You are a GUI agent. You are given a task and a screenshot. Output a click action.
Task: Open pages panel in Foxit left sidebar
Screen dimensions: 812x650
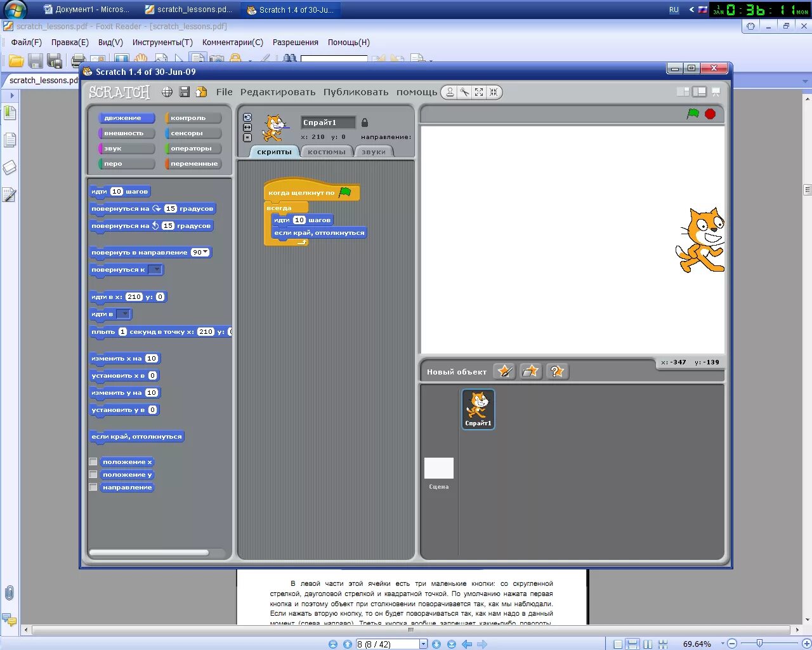click(10, 140)
